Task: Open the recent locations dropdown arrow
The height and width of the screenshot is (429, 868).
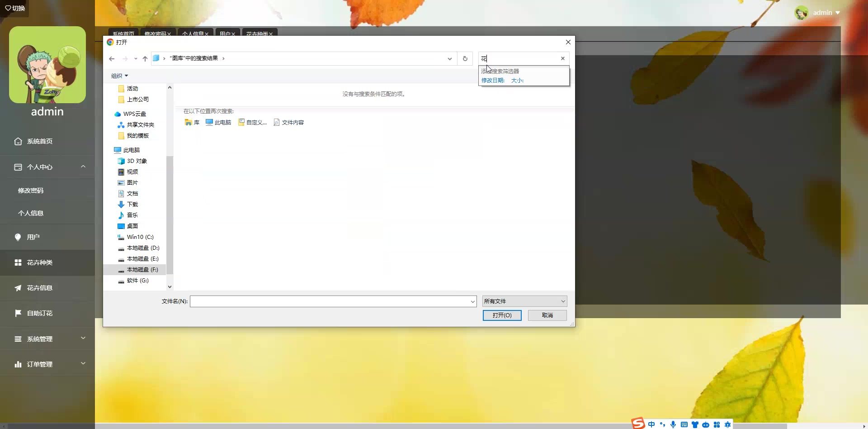Action: click(136, 58)
